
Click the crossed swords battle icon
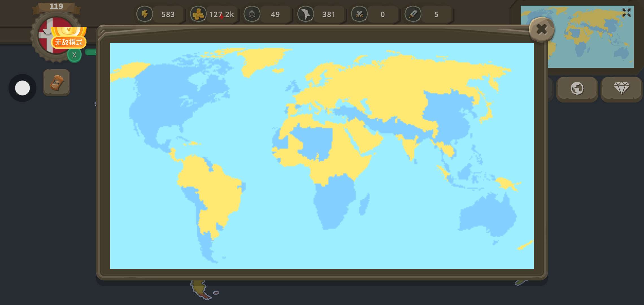[x=359, y=14]
